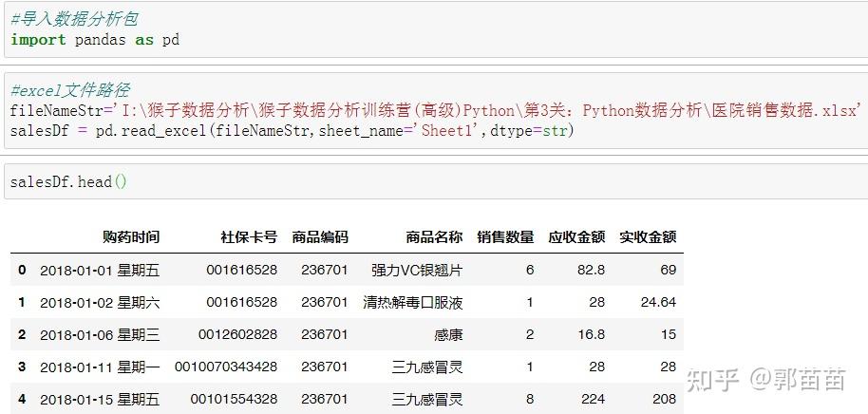Viewport: 868px width, 414px height.
Task: Click card number 00101554328
Action: (234, 399)
